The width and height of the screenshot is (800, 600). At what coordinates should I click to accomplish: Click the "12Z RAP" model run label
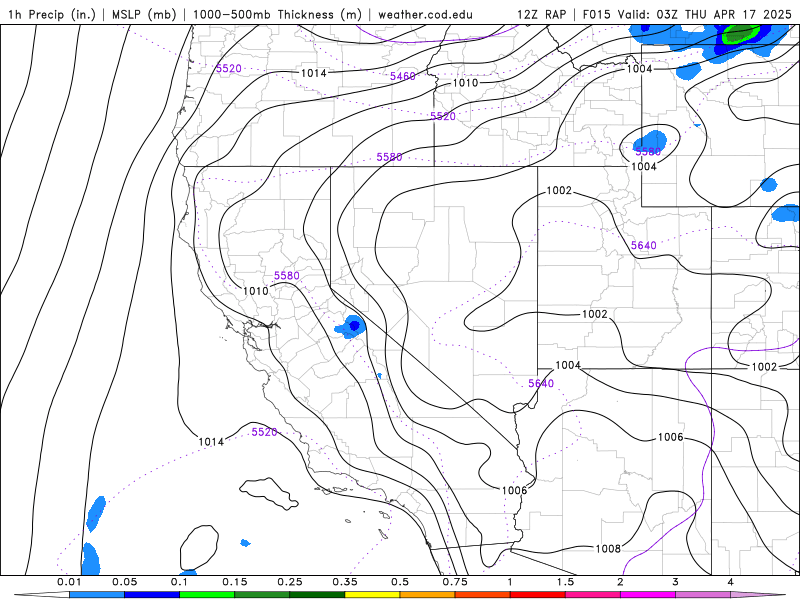pos(541,14)
